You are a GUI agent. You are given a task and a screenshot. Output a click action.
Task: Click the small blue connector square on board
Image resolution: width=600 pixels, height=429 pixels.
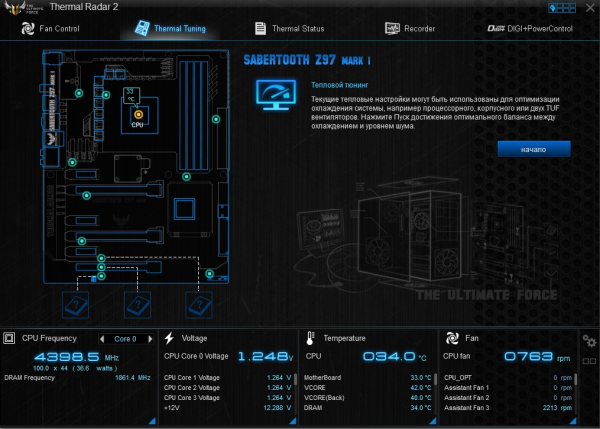[x=93, y=279]
